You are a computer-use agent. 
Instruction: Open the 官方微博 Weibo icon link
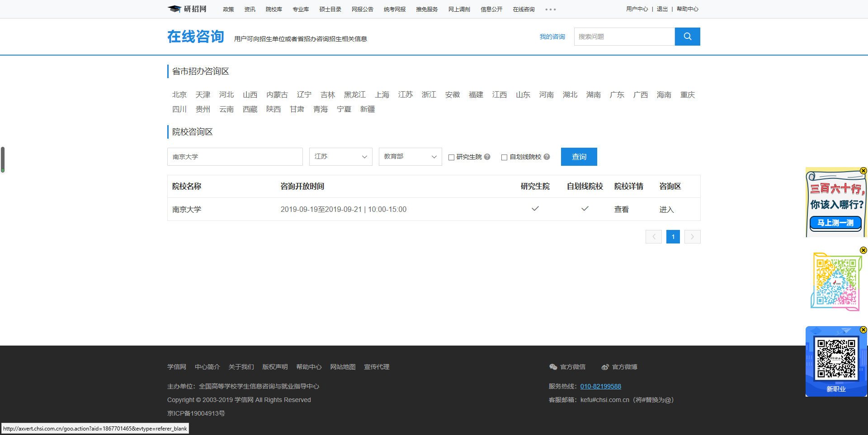(x=605, y=367)
